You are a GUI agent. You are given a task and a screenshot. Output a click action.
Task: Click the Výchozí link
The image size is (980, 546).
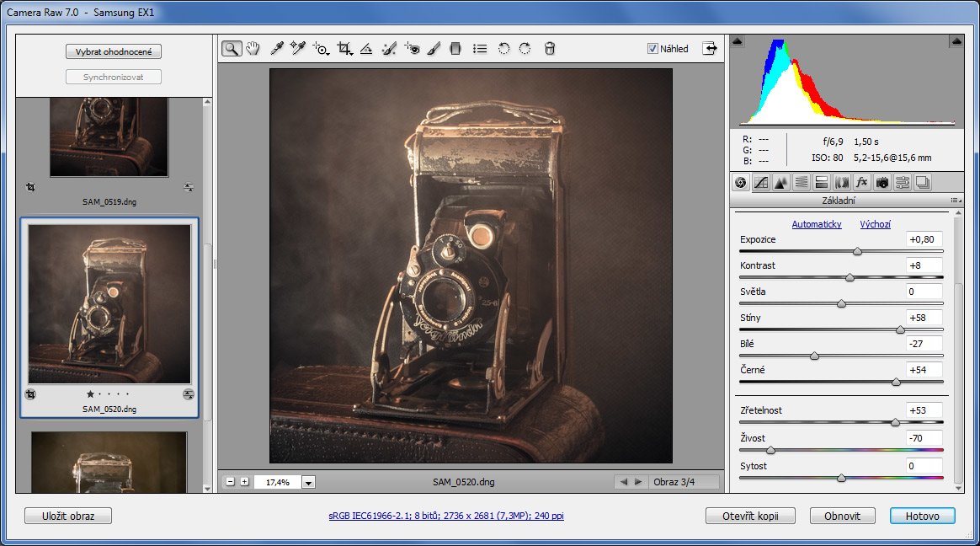875,224
